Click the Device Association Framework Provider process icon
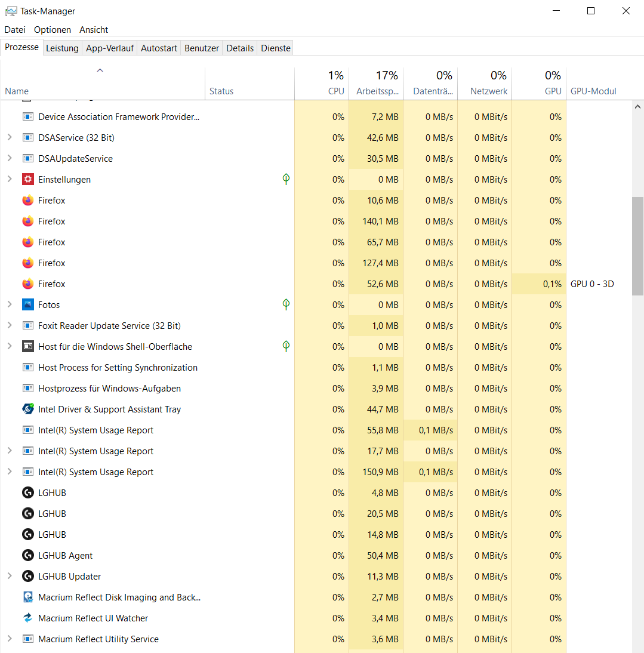 28,116
